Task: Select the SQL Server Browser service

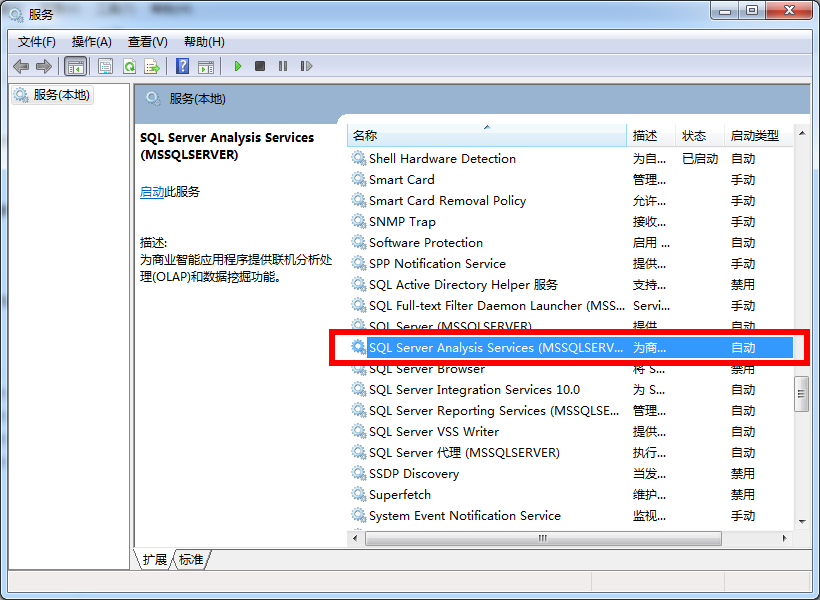Action: coord(570,369)
